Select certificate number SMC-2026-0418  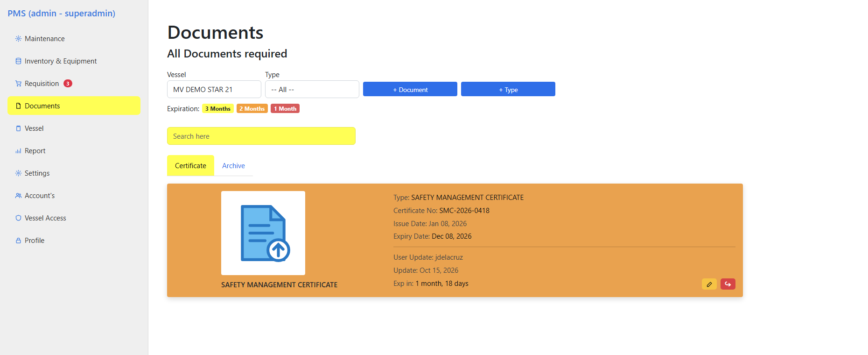(x=464, y=211)
